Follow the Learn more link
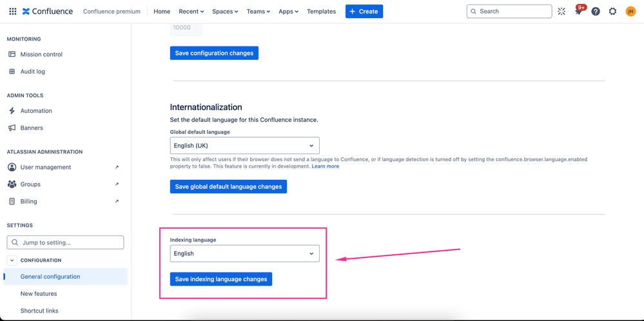This screenshot has width=644, height=321. 326,166
